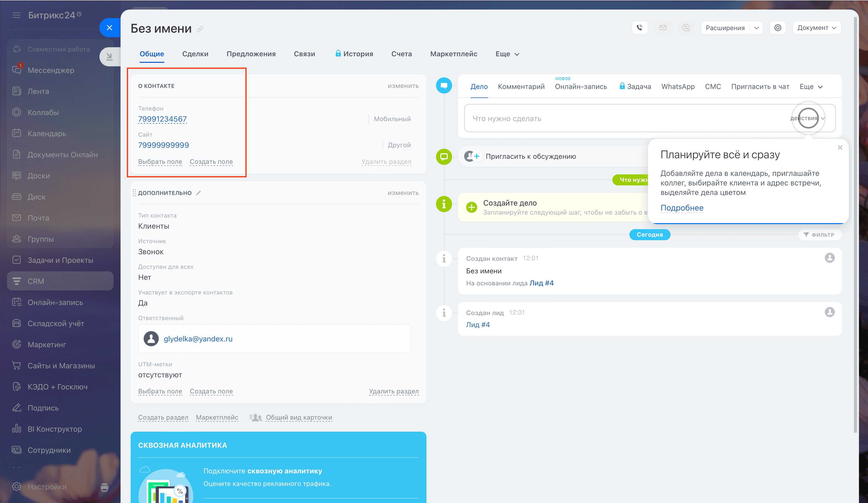This screenshot has height=503, width=868.
Task: Click green plus icon beside Создайте дело
Action: click(x=471, y=207)
